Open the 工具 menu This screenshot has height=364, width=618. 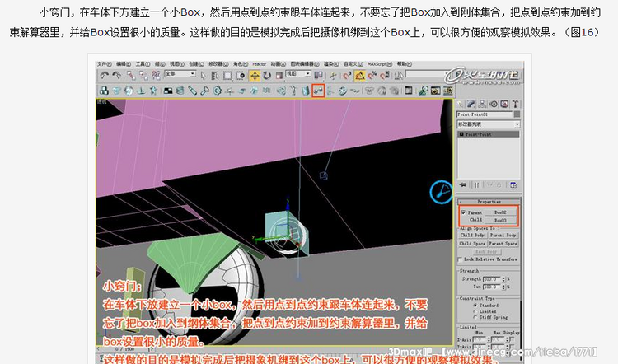pos(143,63)
